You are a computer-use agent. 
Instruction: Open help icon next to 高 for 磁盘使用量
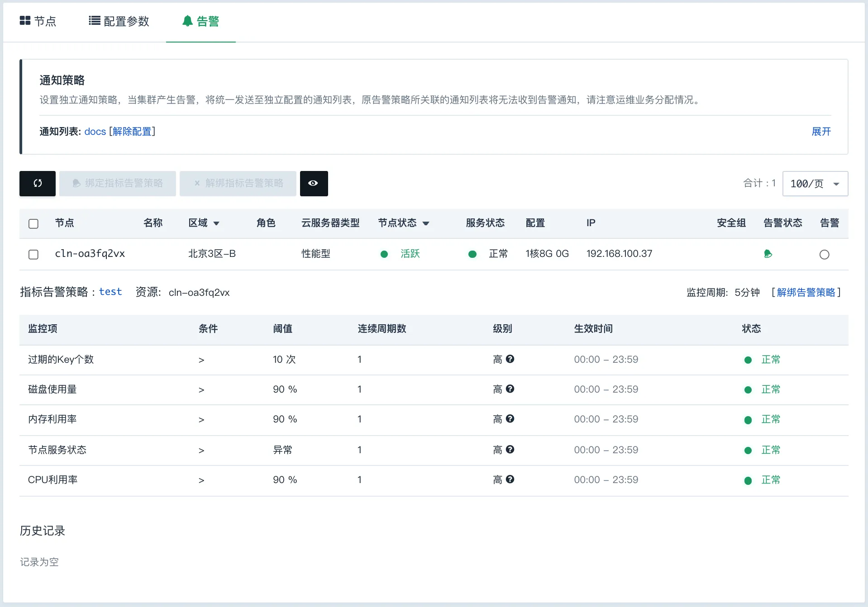510,389
